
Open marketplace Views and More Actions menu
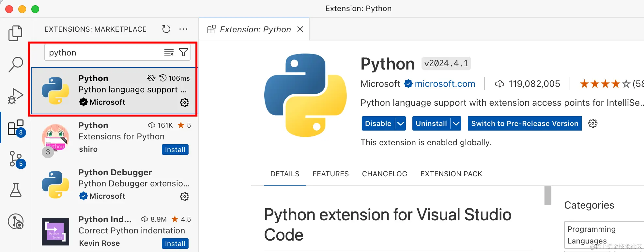coord(183,29)
